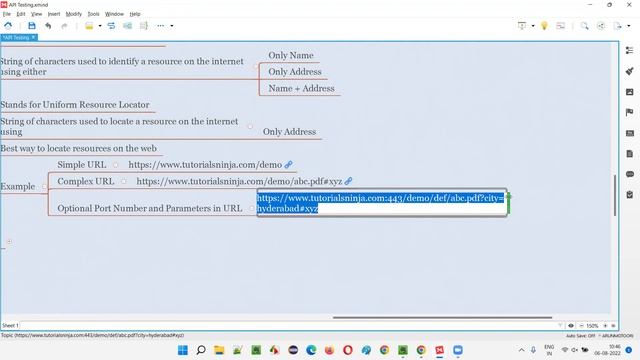The height and width of the screenshot is (360, 640).
Task: Click the three-dots More toolbar icon
Action: (x=160, y=26)
